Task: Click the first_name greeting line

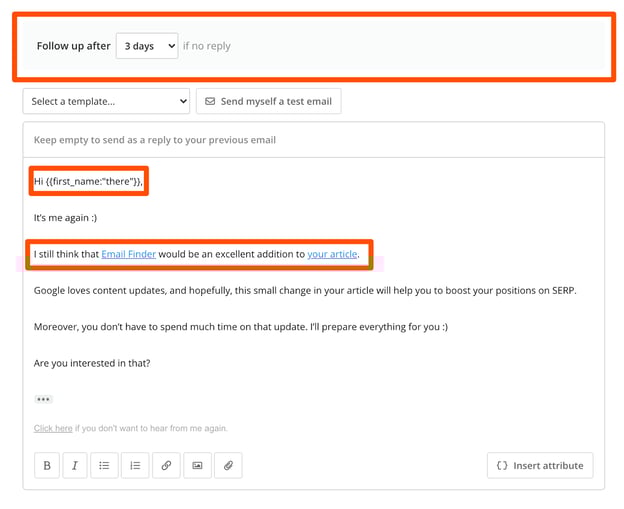Action: pyautogui.click(x=89, y=181)
